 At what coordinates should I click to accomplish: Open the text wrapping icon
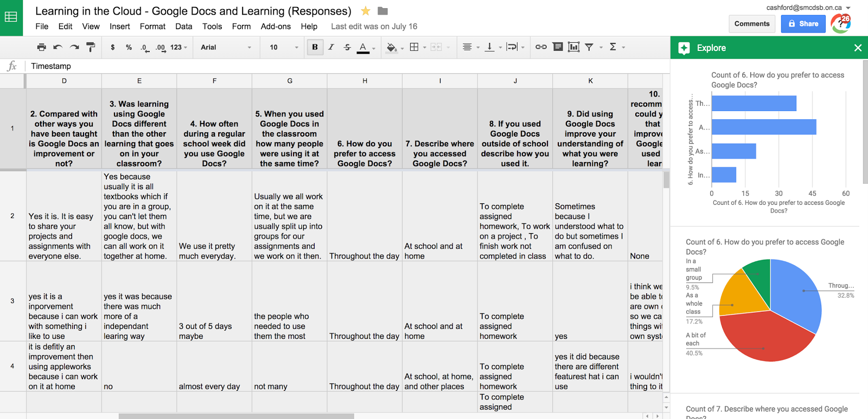point(512,47)
